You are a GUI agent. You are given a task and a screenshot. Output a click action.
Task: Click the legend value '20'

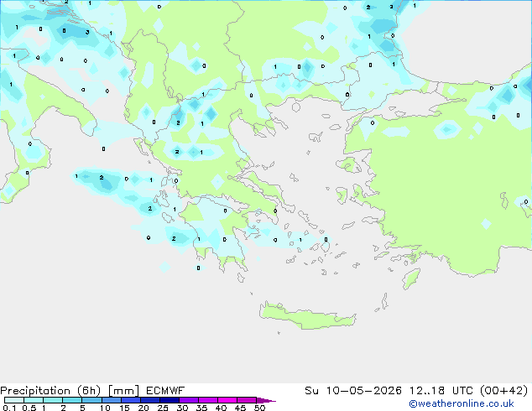click(x=143, y=408)
